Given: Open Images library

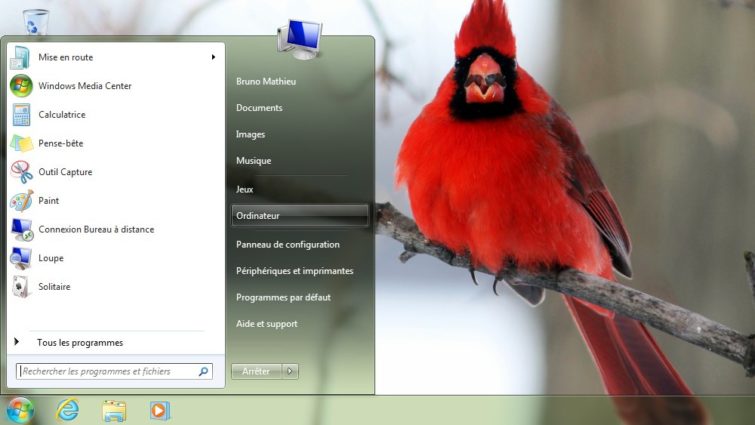Looking at the screenshot, I should [250, 134].
